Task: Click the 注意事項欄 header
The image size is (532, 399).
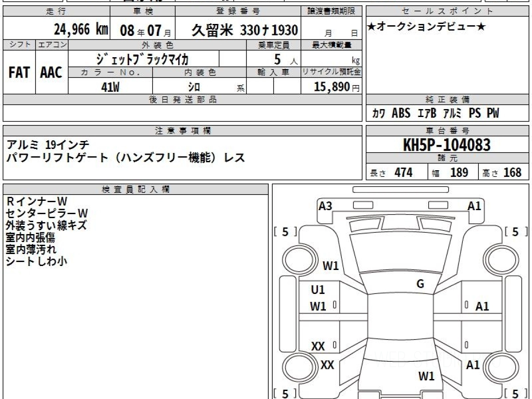Action: click(x=183, y=131)
